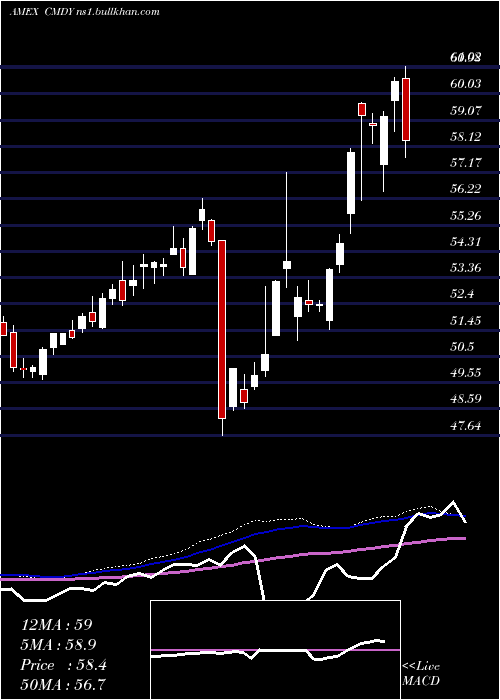Image resolution: width=500 pixels, height=700 pixels.
Task: Select the 58.12 price axis label
Action: (466, 136)
